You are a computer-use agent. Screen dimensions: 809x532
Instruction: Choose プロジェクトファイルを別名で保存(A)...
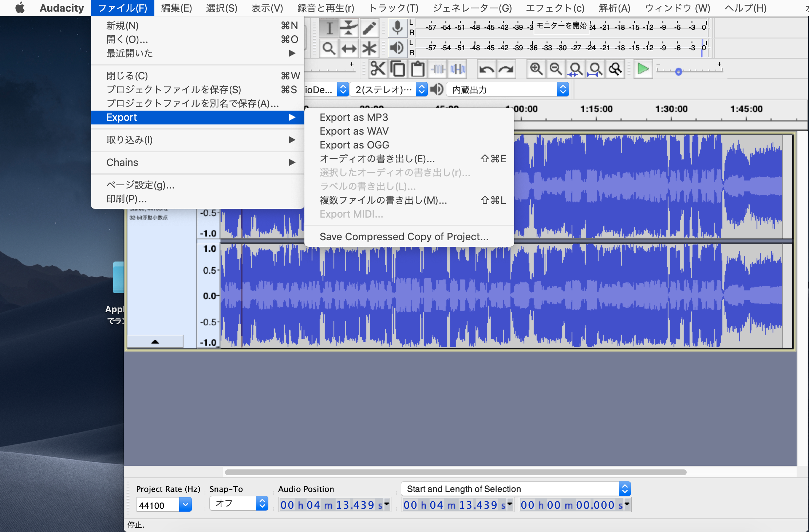click(x=198, y=103)
